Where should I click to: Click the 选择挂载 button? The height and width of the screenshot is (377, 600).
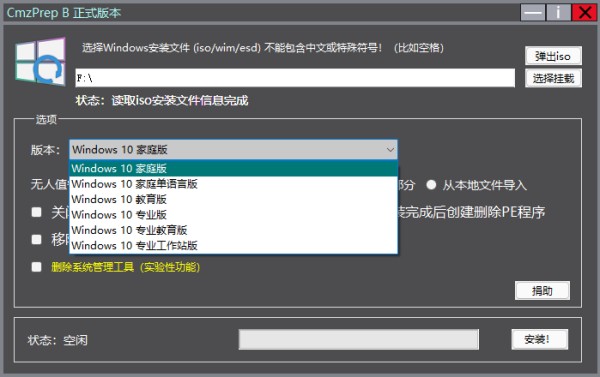pos(553,78)
